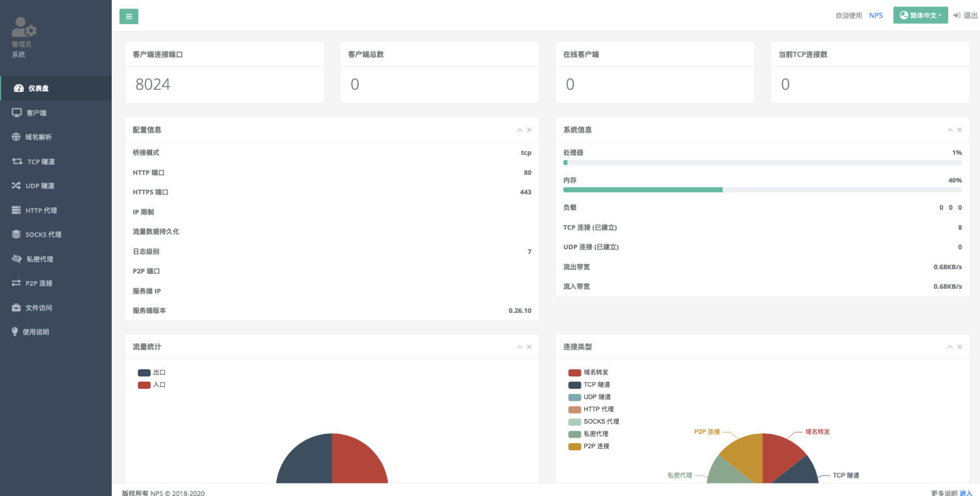Open the 简体中文 language dropdown

pyautogui.click(x=921, y=15)
